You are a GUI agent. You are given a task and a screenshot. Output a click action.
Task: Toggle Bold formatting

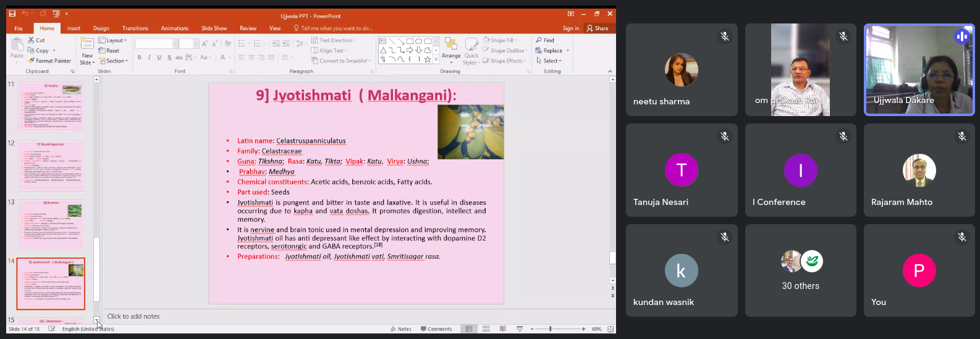(x=140, y=57)
